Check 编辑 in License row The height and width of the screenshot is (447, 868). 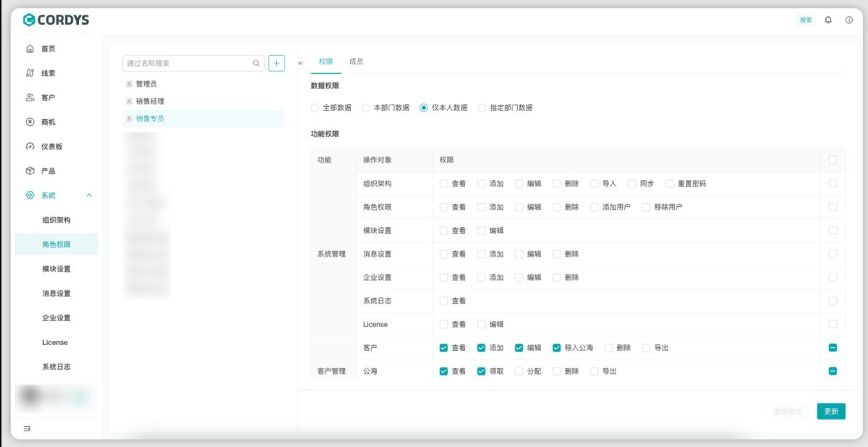click(481, 324)
